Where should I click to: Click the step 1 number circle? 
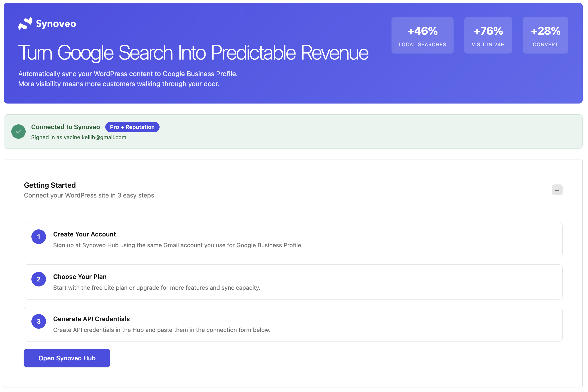[x=39, y=237]
